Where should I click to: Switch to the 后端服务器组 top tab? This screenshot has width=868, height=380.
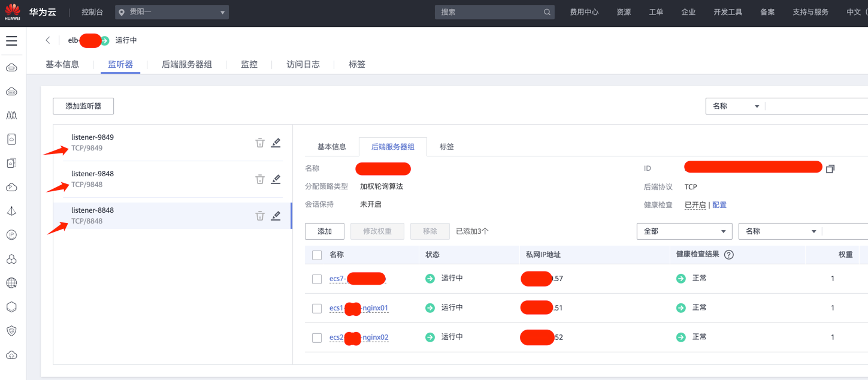[x=187, y=64]
